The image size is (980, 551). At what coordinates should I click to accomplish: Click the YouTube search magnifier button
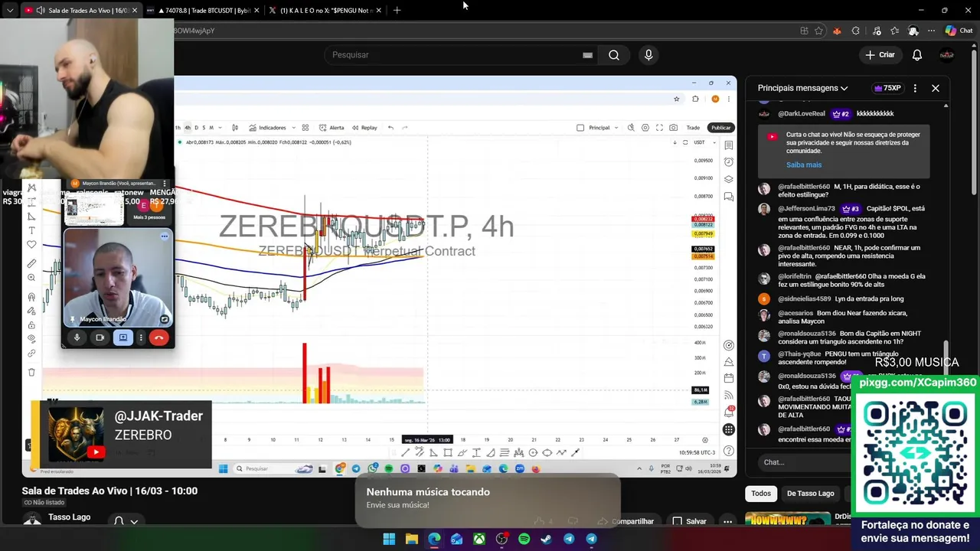pyautogui.click(x=613, y=55)
